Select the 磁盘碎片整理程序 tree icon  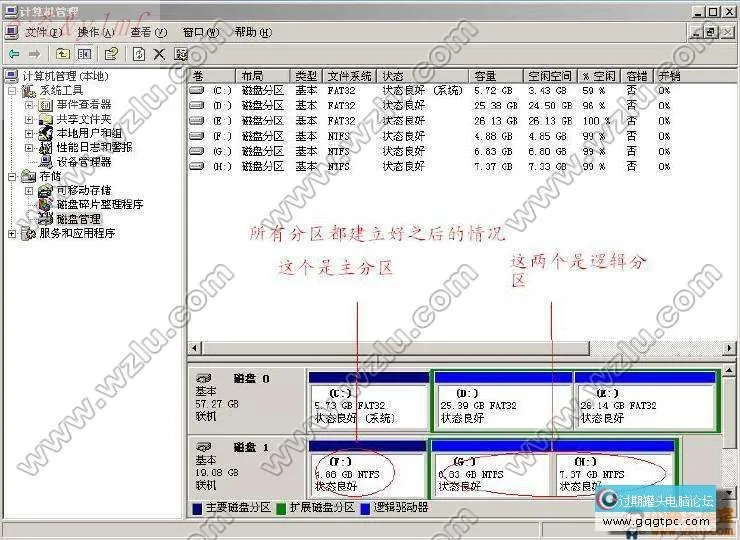click(x=46, y=205)
